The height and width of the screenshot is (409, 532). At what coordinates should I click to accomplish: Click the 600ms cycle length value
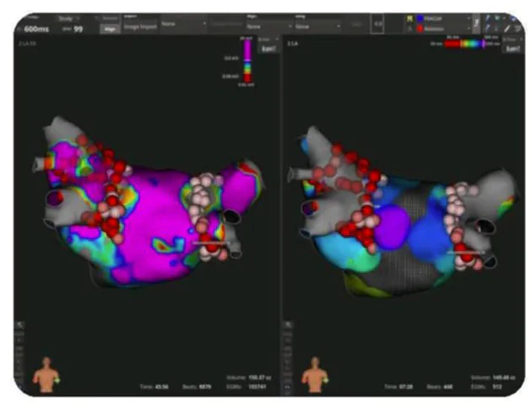coord(35,29)
